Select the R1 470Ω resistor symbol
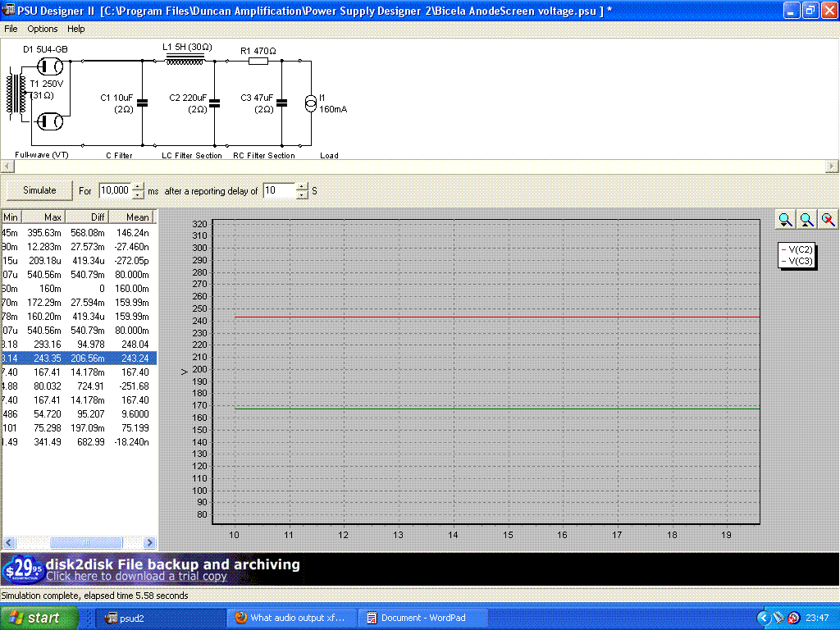 click(258, 61)
